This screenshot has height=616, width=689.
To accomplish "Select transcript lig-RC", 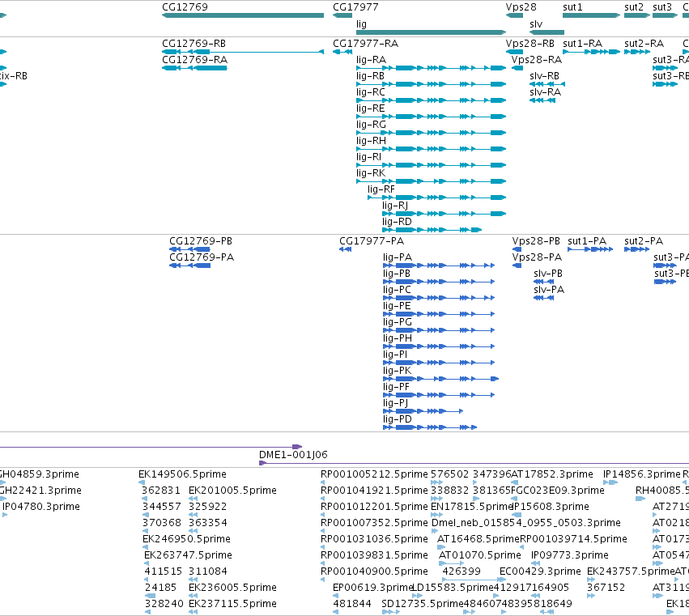I will point(431,100).
